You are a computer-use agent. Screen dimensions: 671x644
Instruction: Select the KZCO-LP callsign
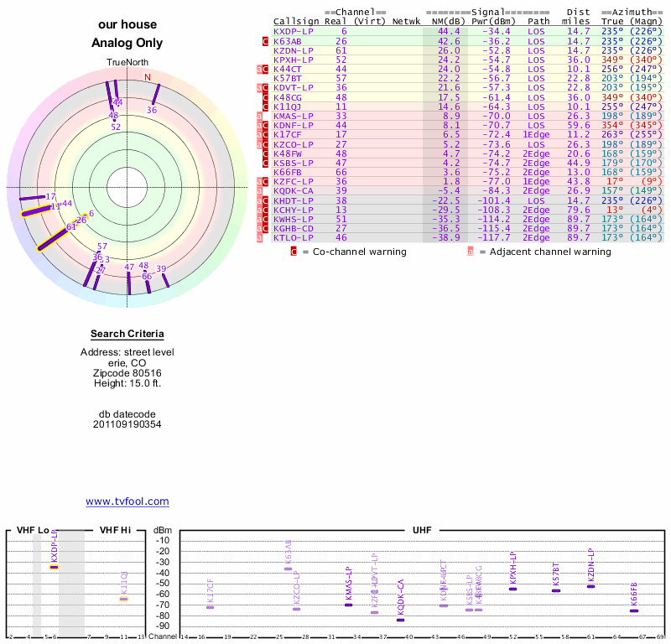[293, 144]
